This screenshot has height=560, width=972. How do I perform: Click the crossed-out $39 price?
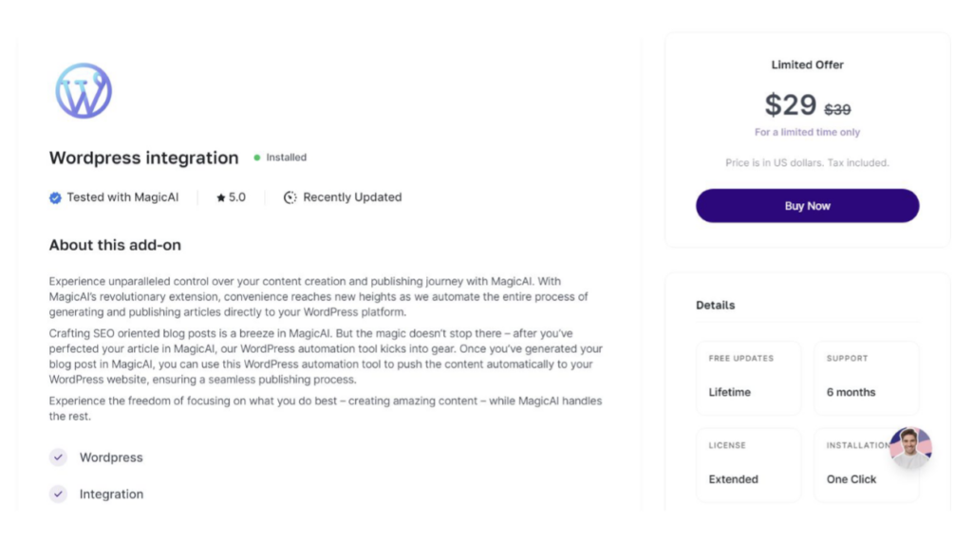click(x=837, y=110)
